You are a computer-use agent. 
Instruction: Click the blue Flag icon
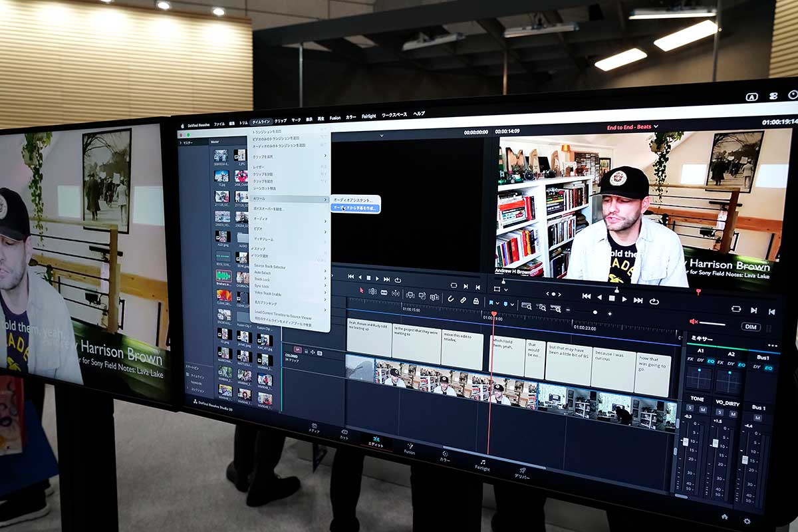pyautogui.click(x=492, y=303)
